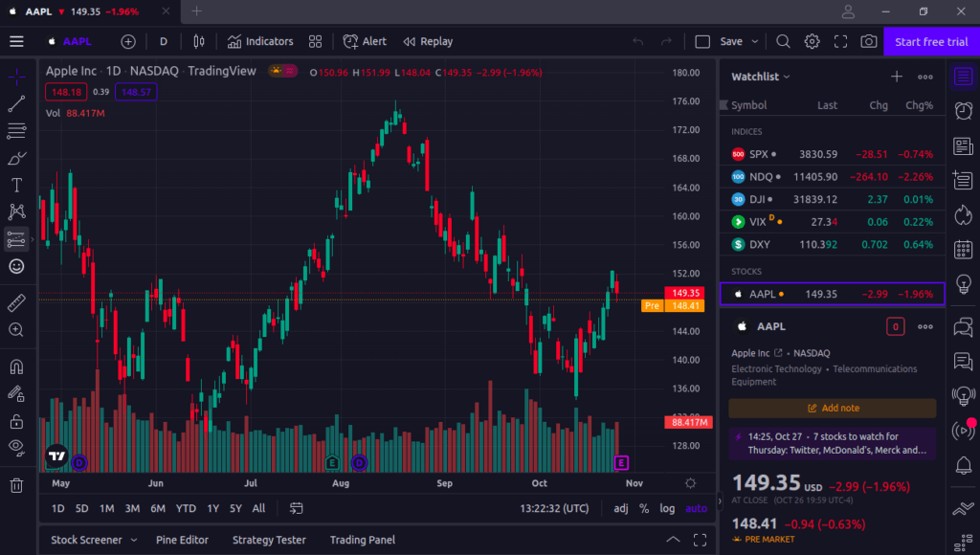Open chart settings gear icon
Image resolution: width=980 pixels, height=555 pixels.
[x=812, y=41]
